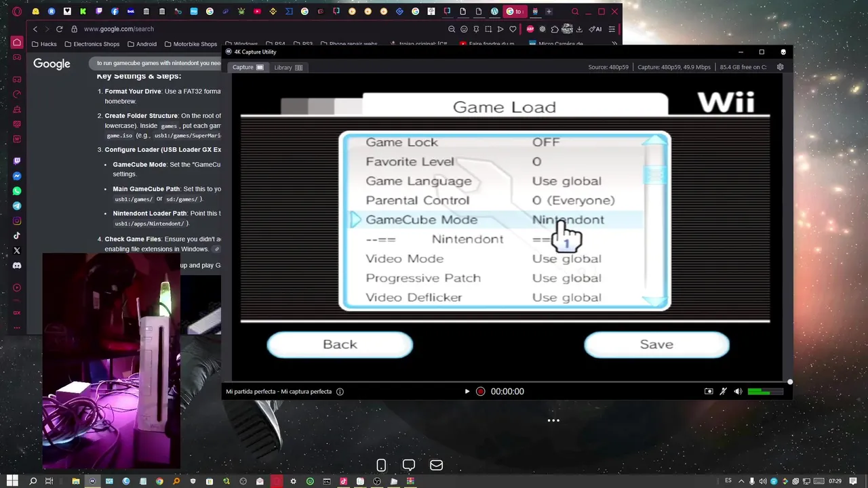Image resolution: width=868 pixels, height=488 pixels.
Task: Change Progressive Patch Use global value
Action: [566, 278]
